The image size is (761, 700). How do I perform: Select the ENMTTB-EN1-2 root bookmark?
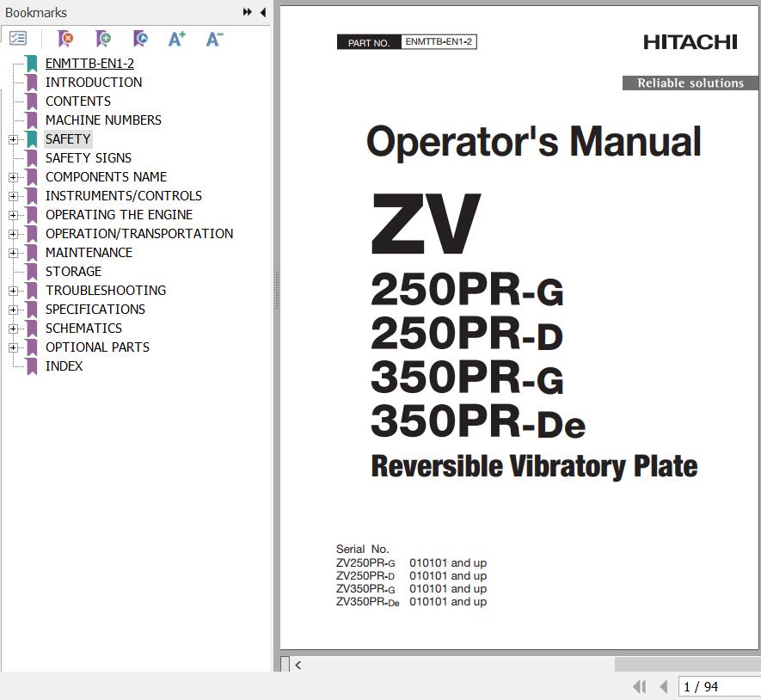[x=89, y=64]
